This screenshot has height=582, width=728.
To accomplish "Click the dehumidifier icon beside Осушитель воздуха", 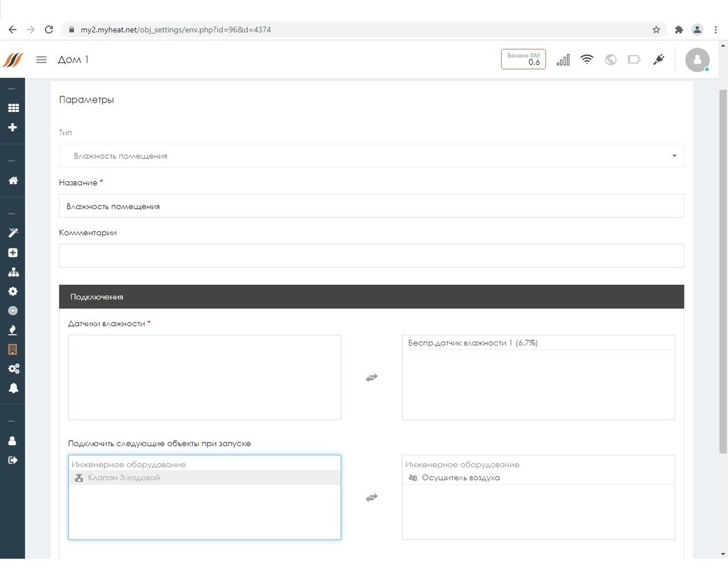I will click(413, 478).
